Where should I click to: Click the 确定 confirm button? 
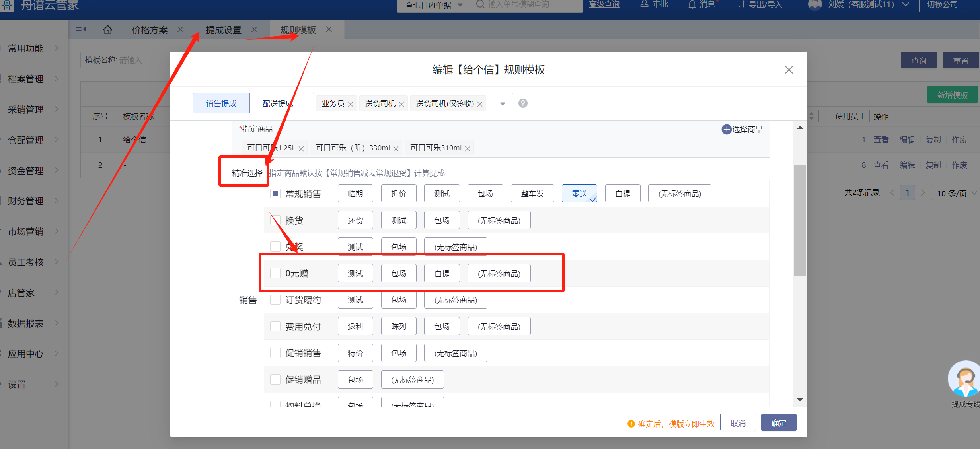778,423
